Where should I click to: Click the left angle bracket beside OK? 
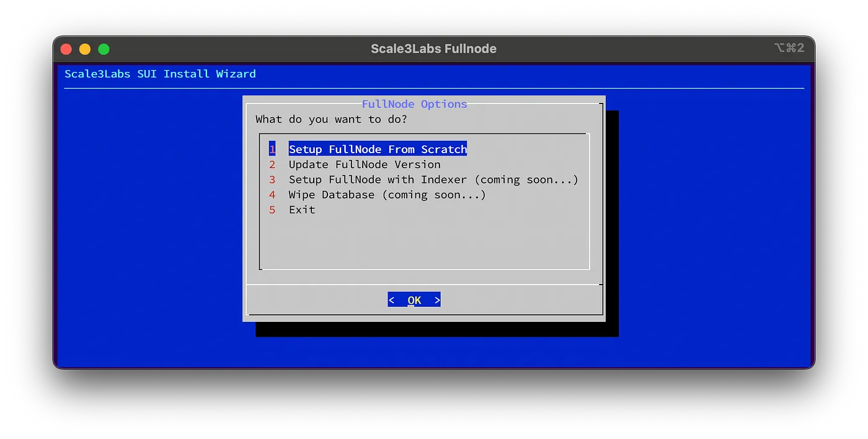(x=392, y=299)
